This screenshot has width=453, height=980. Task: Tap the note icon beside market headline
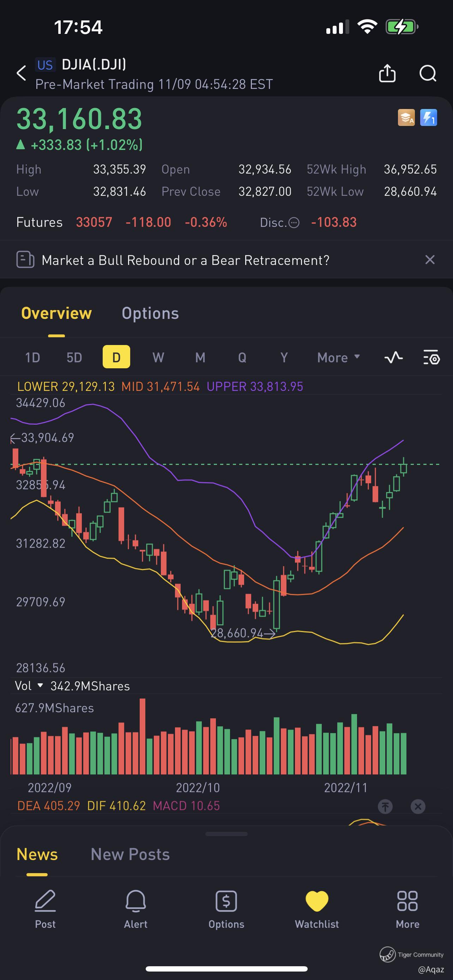coord(25,260)
